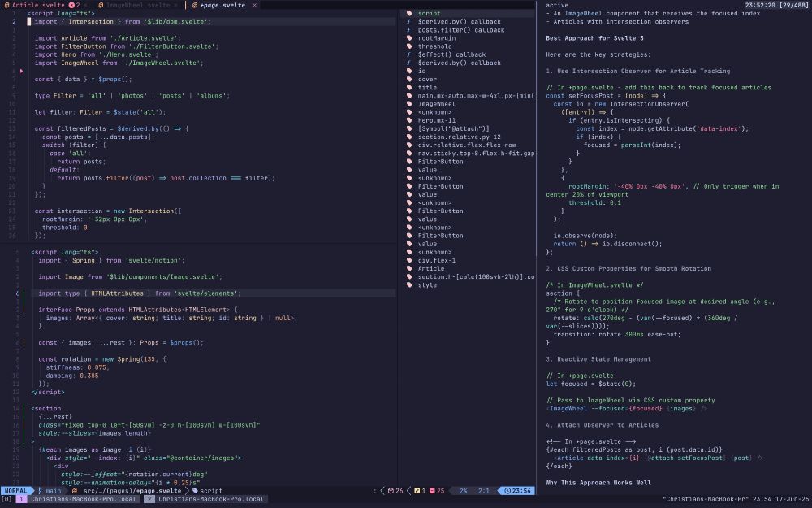Jump to the Article symbol in outline
The width and height of the screenshot is (812, 508).
[x=431, y=268]
